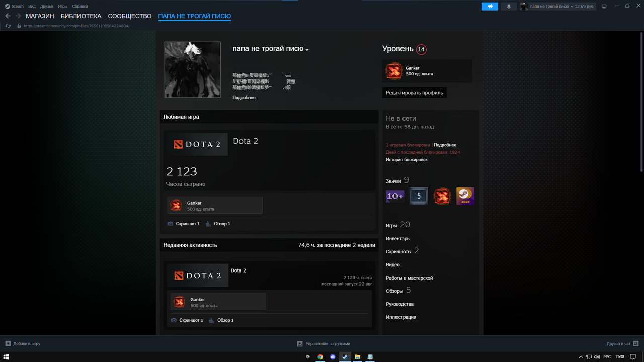The width and height of the screenshot is (644, 362).
Task: Open the 10+ years of service badge
Action: [x=395, y=196]
